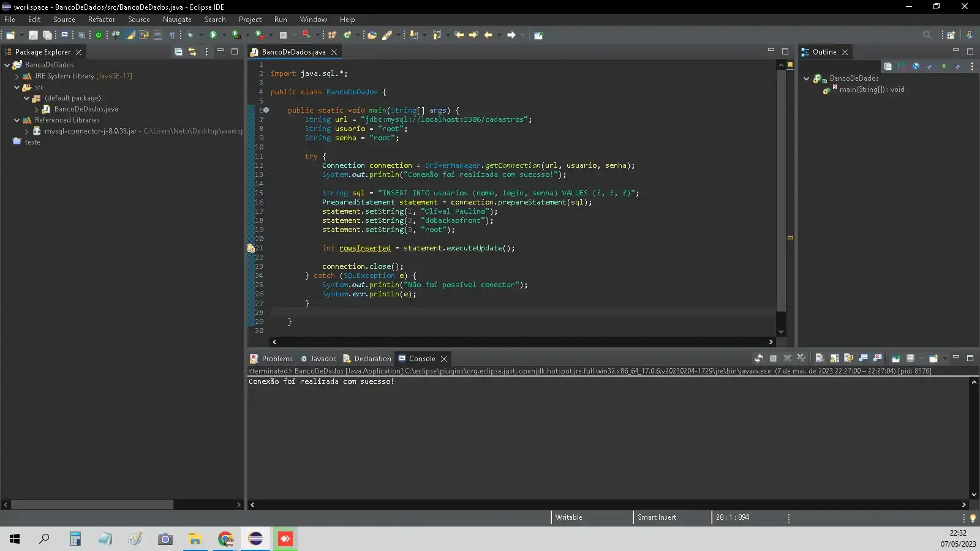Screen dimensions: 980x551
Task: Open the Refactor menu
Action: [102, 20]
